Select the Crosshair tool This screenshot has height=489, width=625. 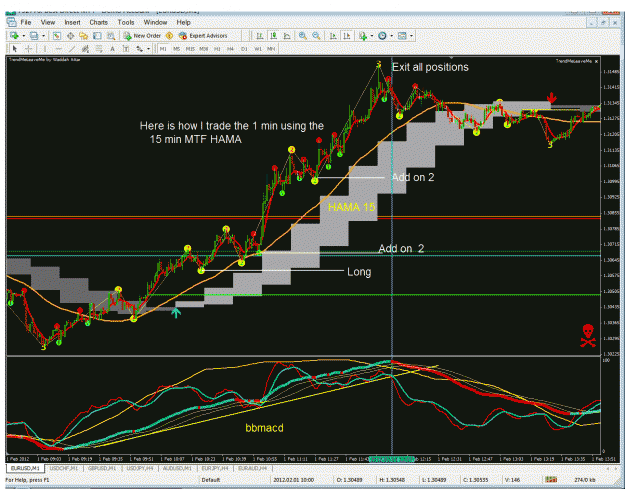click(28, 49)
